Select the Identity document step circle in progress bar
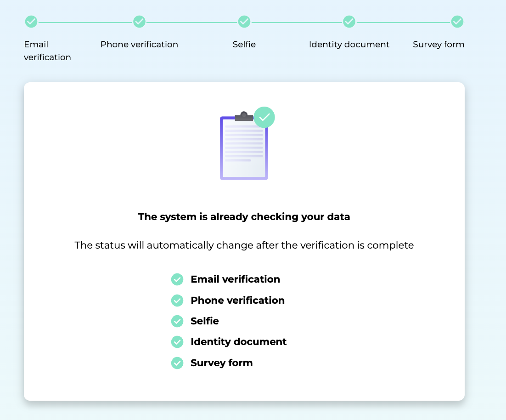Screen dimensions: 506x420 click(349, 22)
